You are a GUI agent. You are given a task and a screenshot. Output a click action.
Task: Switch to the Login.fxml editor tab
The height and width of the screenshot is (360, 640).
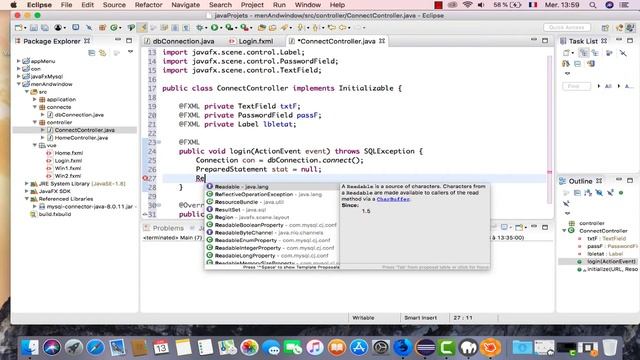[252, 41]
